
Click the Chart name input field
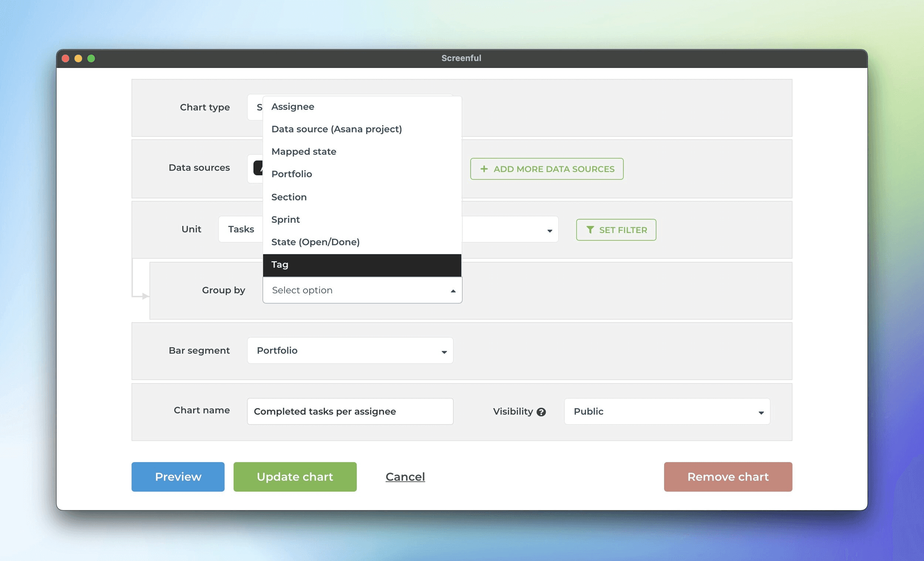pyautogui.click(x=350, y=411)
